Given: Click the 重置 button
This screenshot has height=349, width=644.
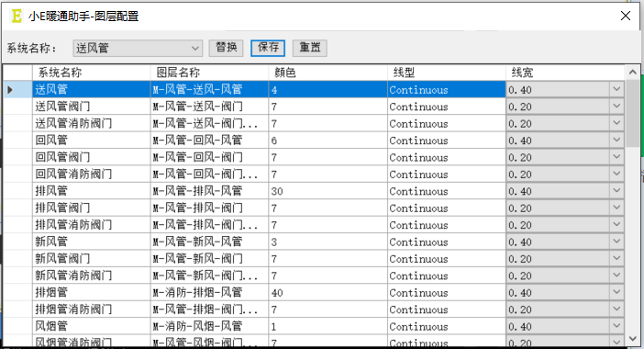Looking at the screenshot, I should point(310,48).
